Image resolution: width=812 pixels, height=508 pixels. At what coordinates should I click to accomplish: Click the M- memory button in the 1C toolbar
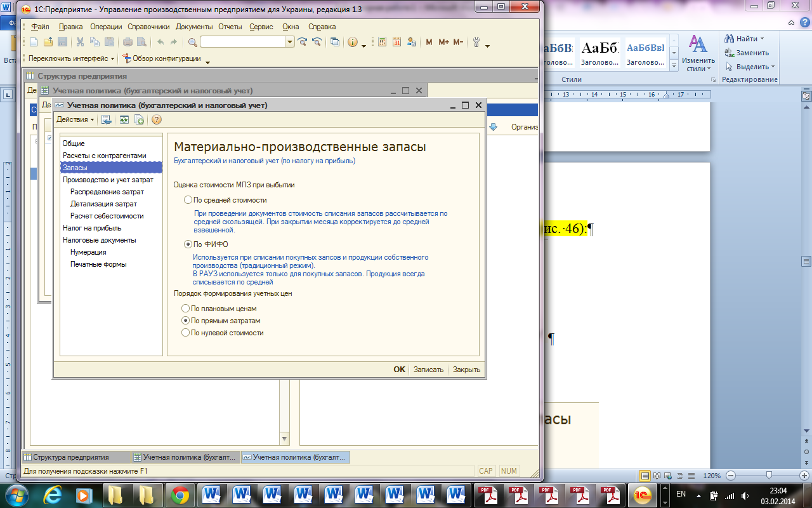pos(458,42)
